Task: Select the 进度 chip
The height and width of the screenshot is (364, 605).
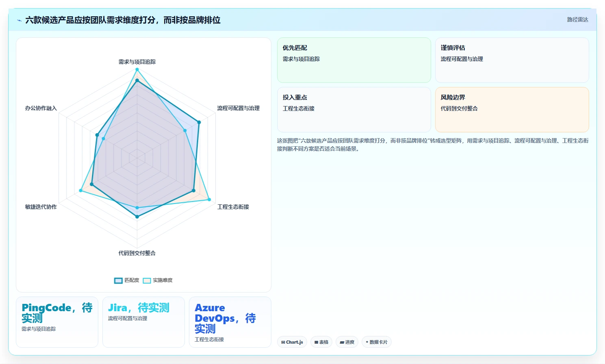Action: click(x=347, y=342)
